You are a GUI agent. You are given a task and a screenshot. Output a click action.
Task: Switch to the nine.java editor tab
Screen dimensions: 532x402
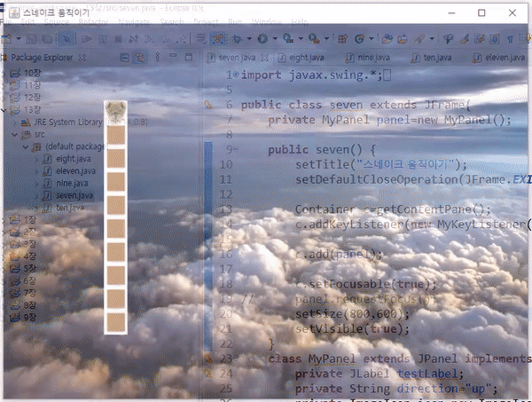tap(369, 58)
